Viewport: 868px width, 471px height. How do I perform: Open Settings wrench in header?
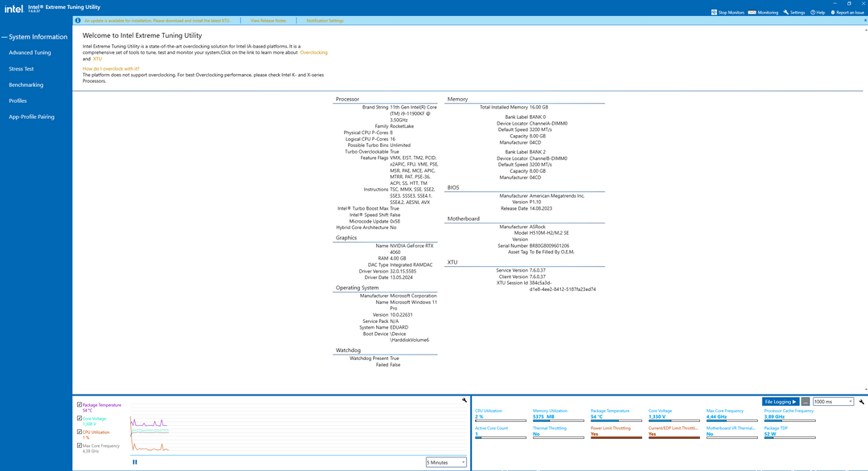(x=786, y=12)
